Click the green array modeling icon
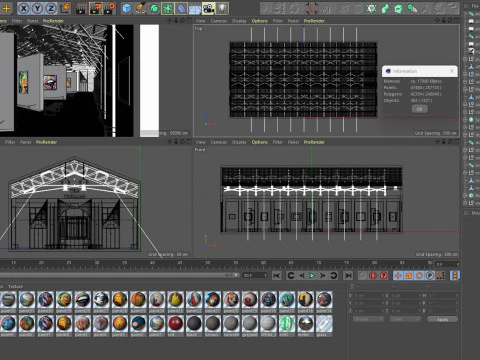This screenshot has height=360, width=480. [168, 8]
